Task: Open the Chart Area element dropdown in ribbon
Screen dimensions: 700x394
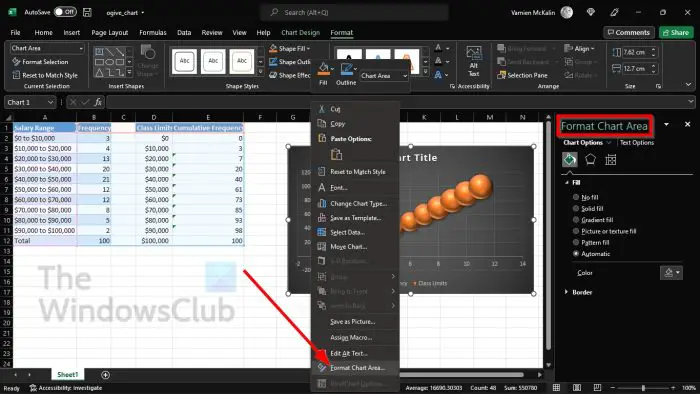Action: coord(47,48)
